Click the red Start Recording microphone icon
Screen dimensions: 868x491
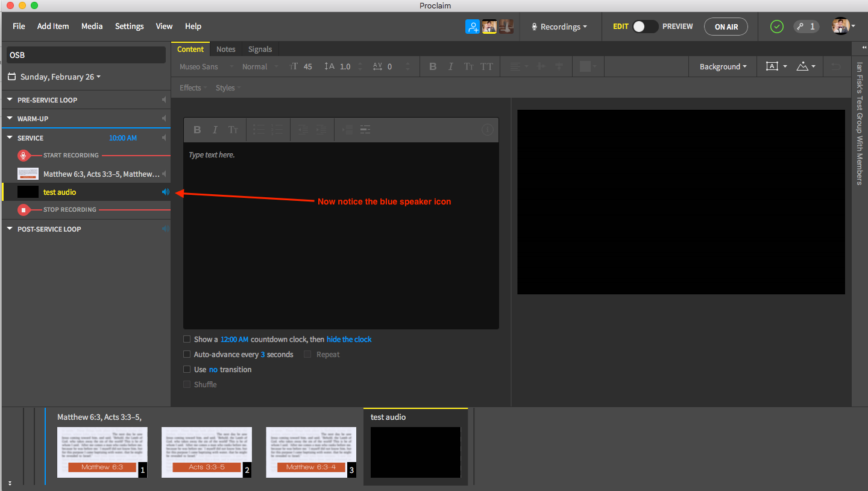pyautogui.click(x=24, y=156)
